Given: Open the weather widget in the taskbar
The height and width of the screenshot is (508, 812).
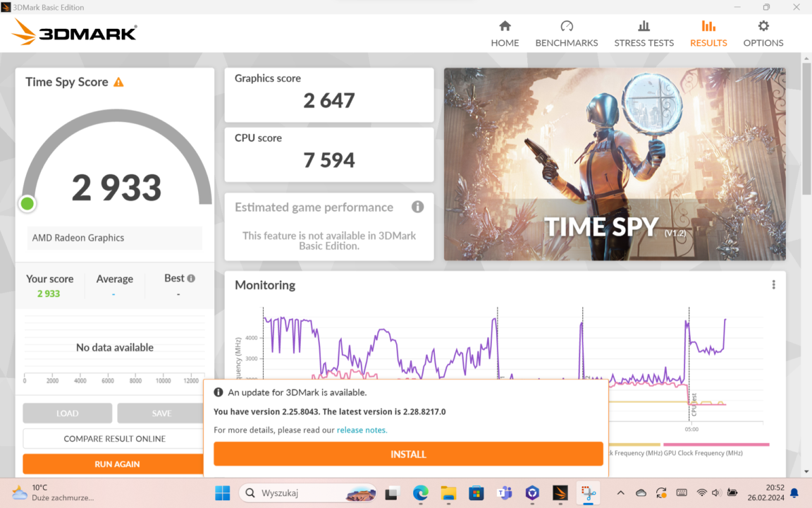Looking at the screenshot, I should pos(53,492).
